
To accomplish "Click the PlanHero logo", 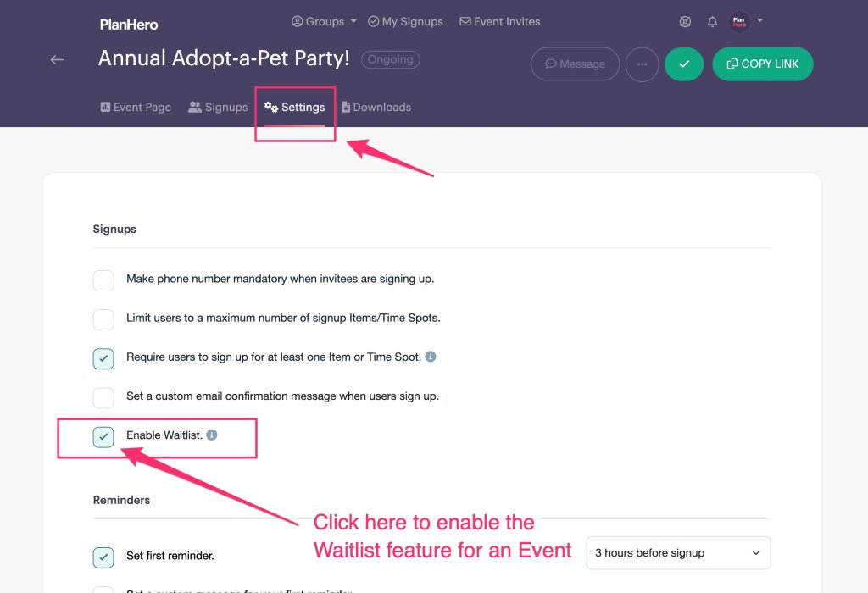I will 128,25.
